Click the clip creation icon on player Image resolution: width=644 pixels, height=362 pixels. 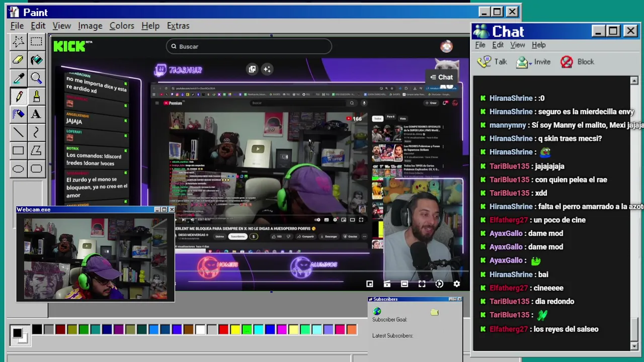[x=387, y=284]
